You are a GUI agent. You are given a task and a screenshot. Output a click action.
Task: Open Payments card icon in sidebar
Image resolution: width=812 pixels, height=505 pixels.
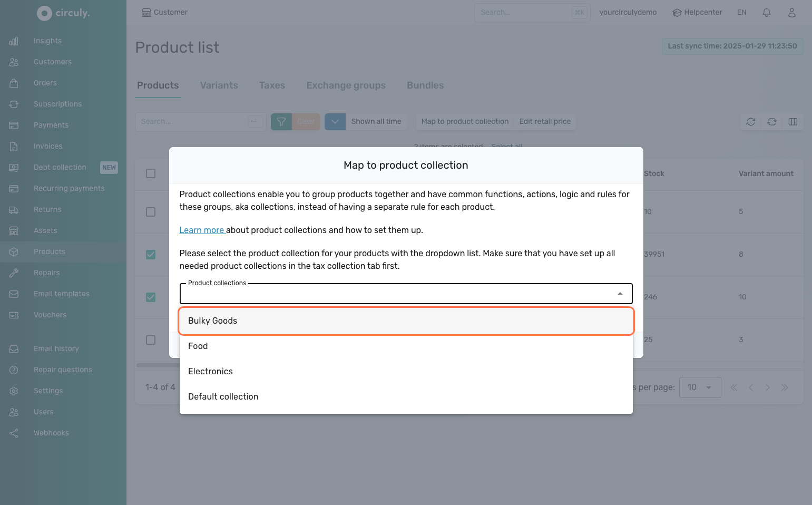(14, 125)
